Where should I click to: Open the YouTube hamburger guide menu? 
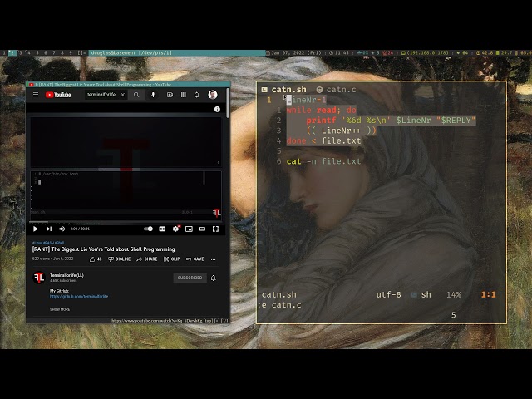tap(36, 95)
